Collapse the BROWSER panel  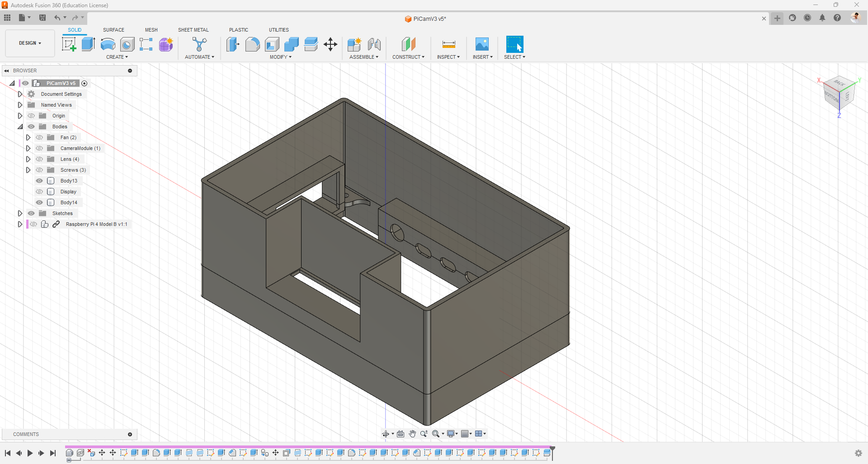[x=7, y=70]
